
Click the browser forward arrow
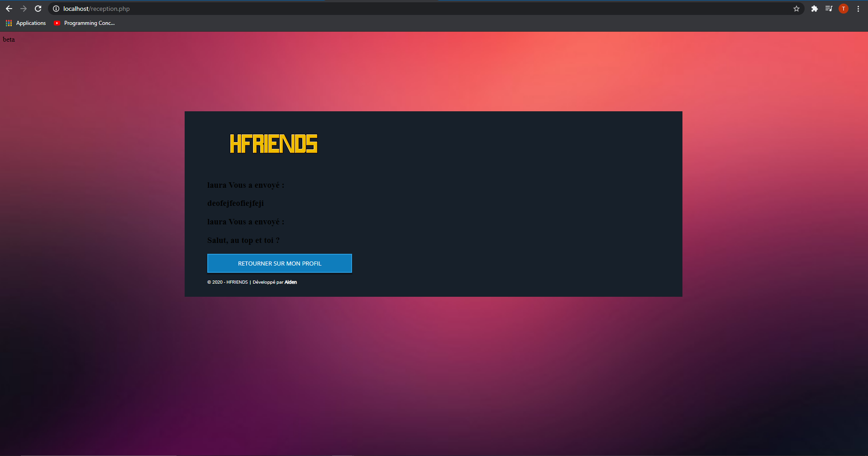[24, 9]
